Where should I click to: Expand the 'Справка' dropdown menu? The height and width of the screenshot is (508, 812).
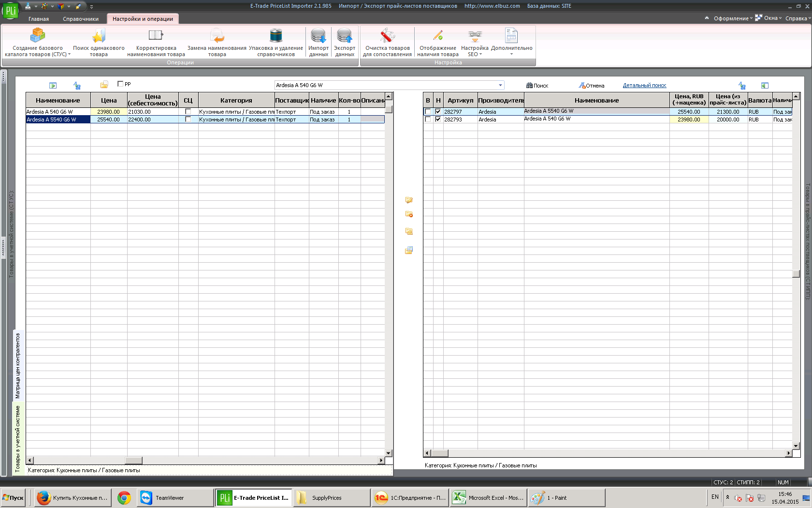click(x=798, y=18)
